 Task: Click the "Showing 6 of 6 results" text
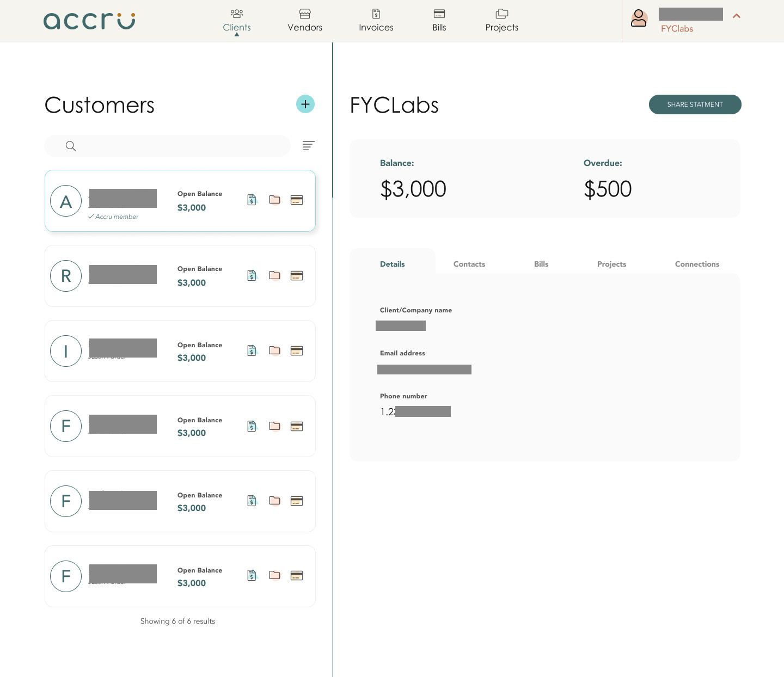[177, 621]
